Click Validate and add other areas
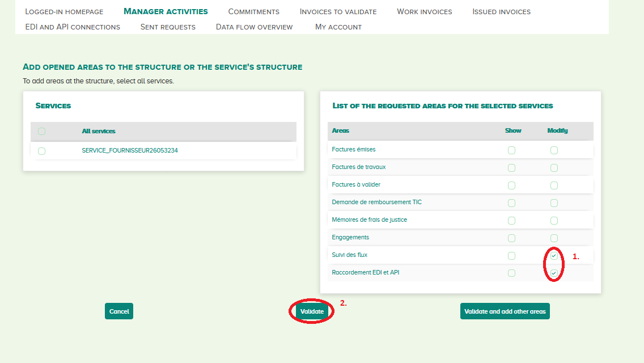644x363 pixels. click(x=505, y=311)
